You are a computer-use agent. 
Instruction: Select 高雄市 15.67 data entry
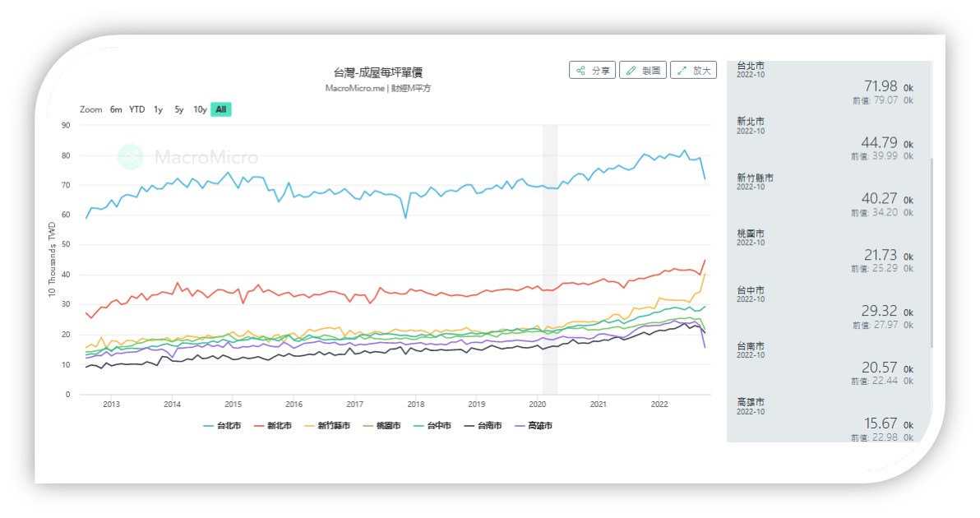825,419
